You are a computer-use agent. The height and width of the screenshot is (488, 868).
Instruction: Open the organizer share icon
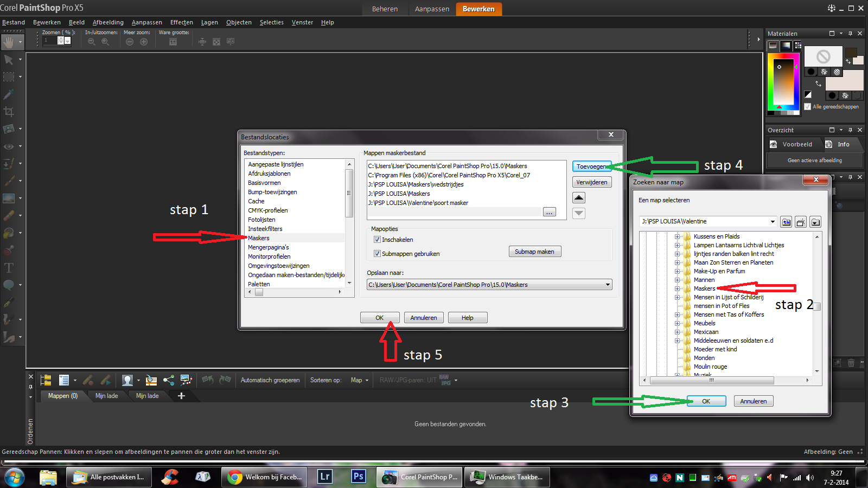point(169,380)
